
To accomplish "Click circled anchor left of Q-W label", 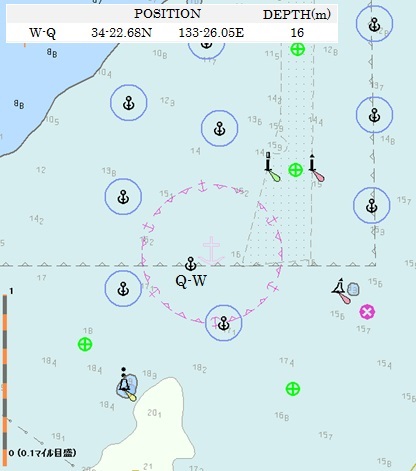I will [123, 289].
